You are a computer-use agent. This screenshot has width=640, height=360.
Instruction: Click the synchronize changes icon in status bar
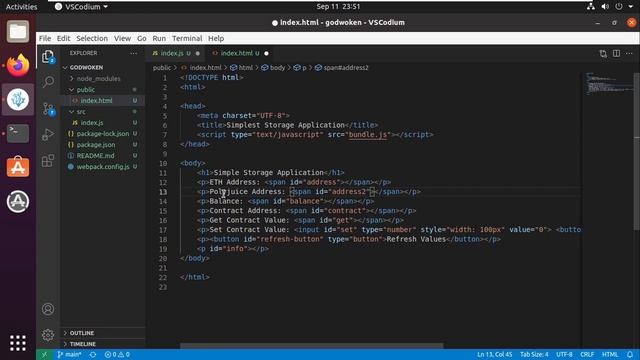93,354
